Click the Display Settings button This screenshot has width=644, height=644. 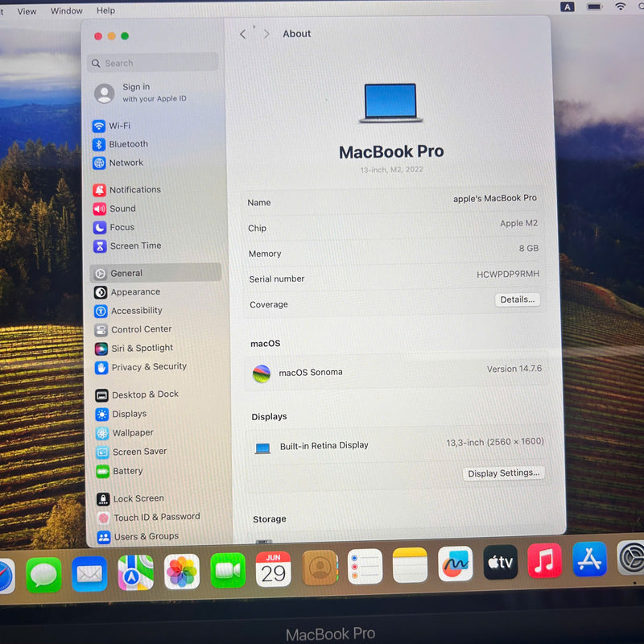504,473
